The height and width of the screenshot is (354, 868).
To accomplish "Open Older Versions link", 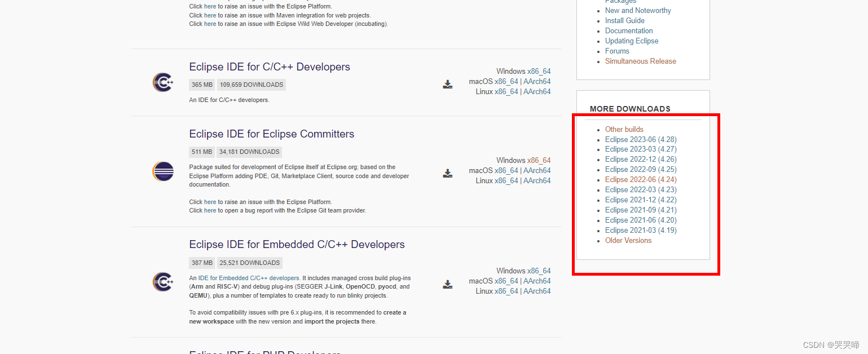I will point(628,241).
